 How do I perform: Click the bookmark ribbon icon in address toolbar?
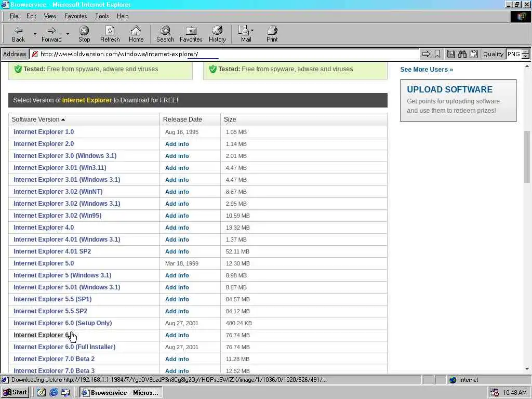(437, 54)
